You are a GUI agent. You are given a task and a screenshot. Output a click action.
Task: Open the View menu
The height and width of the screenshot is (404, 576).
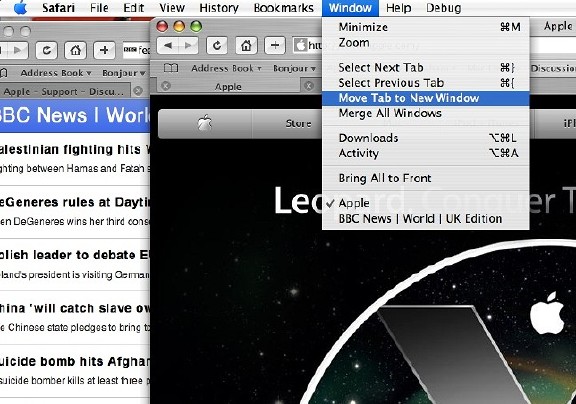point(172,8)
